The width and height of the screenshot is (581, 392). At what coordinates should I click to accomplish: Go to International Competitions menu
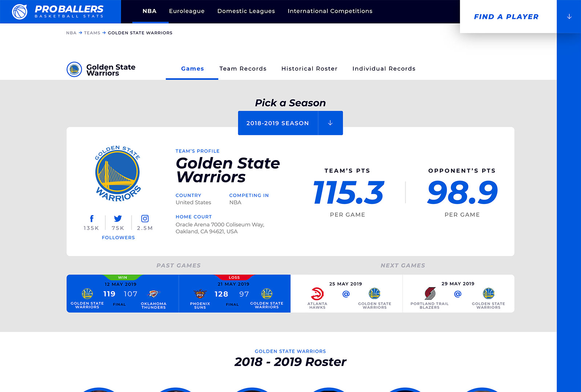(330, 11)
